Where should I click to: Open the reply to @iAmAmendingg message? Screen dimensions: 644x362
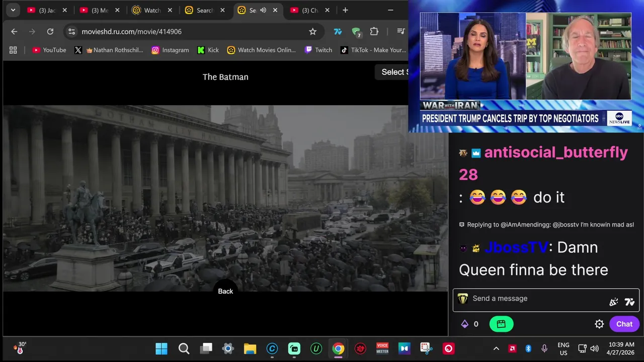click(x=546, y=225)
